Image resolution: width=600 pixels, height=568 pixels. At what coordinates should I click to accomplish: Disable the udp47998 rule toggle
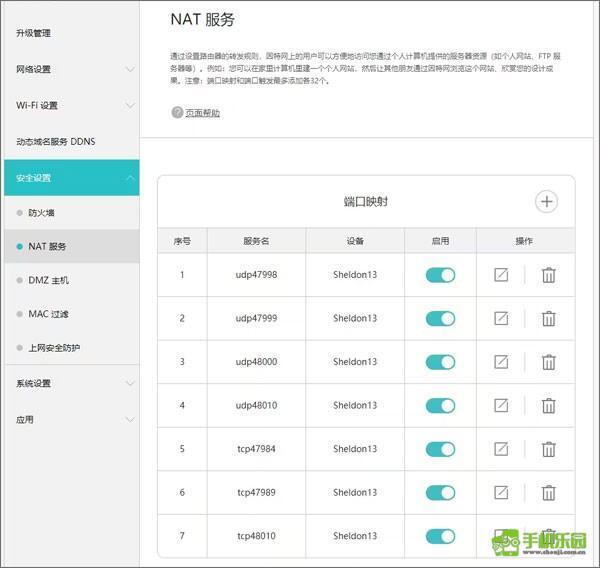coord(440,275)
